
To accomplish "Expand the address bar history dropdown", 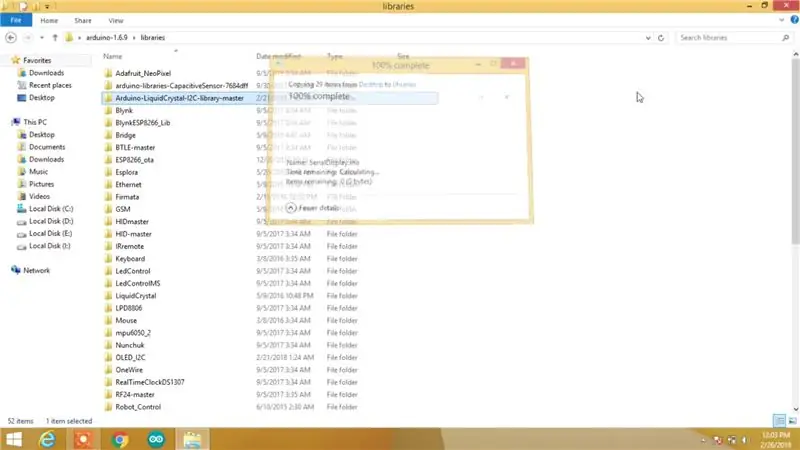I will pyautogui.click(x=648, y=38).
